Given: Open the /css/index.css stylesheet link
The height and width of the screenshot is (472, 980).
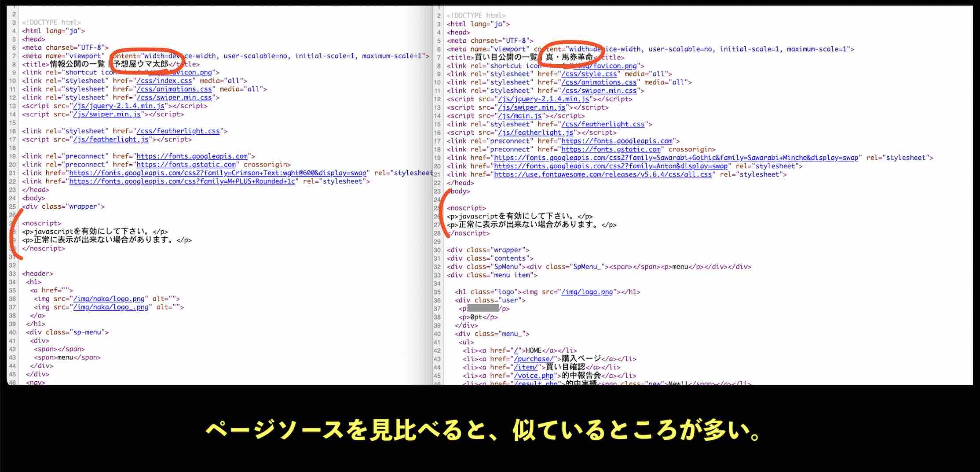Looking at the screenshot, I should pos(165,81).
